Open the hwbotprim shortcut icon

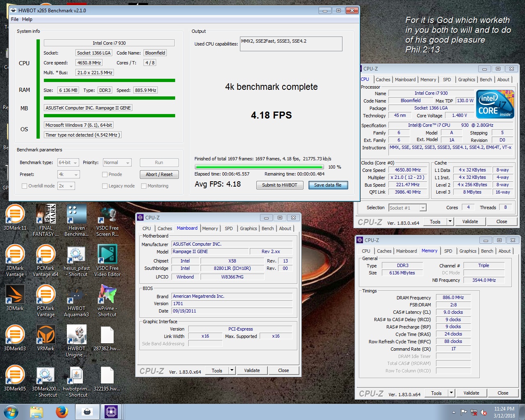(x=77, y=381)
